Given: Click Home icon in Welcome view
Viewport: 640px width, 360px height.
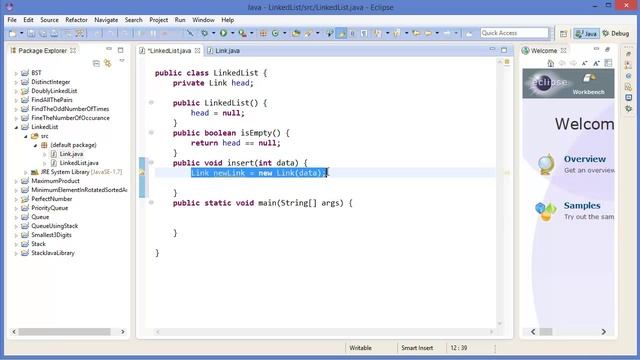Looking at the screenshot, I should (x=551, y=63).
